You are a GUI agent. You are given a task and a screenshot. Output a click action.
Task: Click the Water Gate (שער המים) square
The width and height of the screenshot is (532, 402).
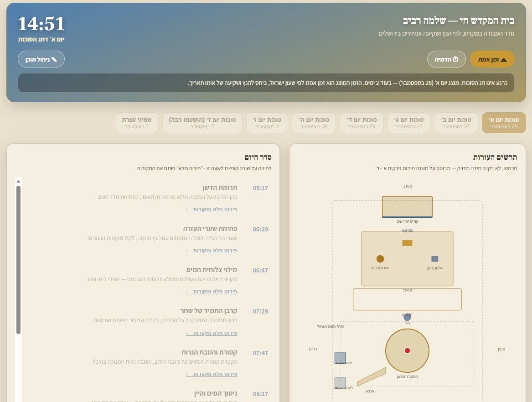(x=340, y=358)
